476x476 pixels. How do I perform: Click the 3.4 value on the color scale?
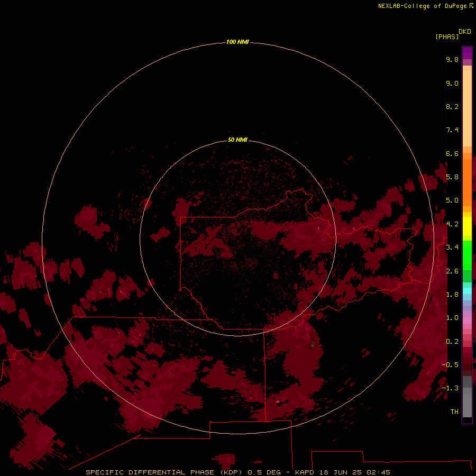coord(452,248)
